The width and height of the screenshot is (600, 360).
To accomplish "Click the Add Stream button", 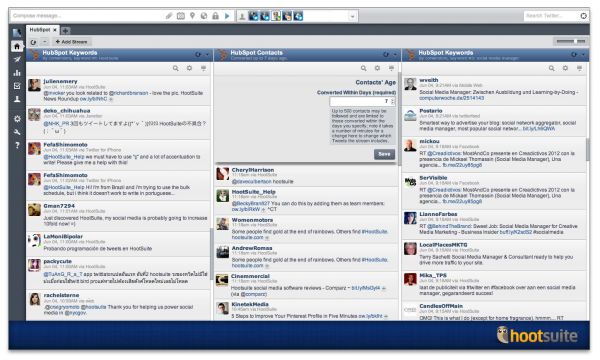I will point(71,42).
